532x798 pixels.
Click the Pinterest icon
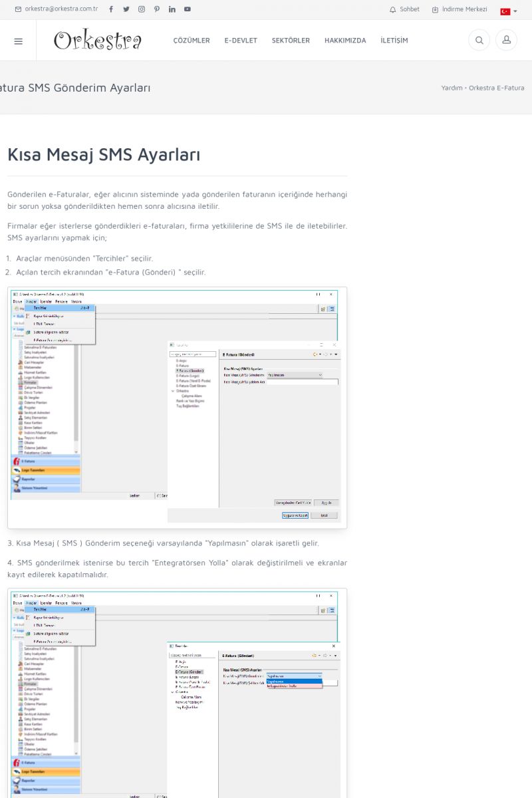[x=157, y=9]
